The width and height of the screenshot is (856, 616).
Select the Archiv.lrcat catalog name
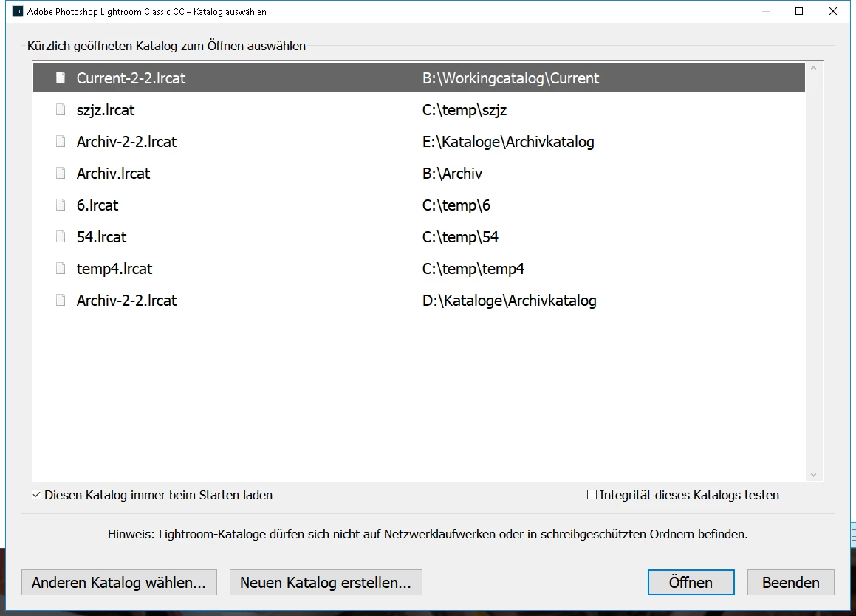tap(113, 173)
